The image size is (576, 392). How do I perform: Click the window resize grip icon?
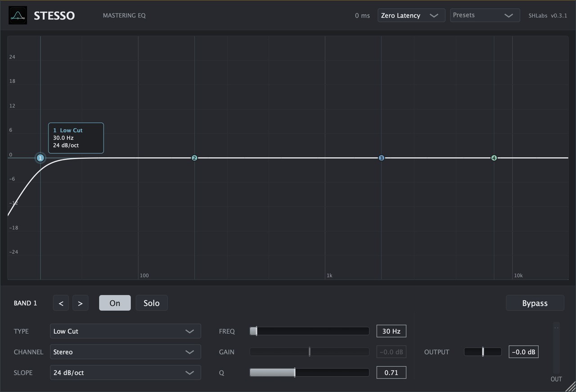coord(569,386)
